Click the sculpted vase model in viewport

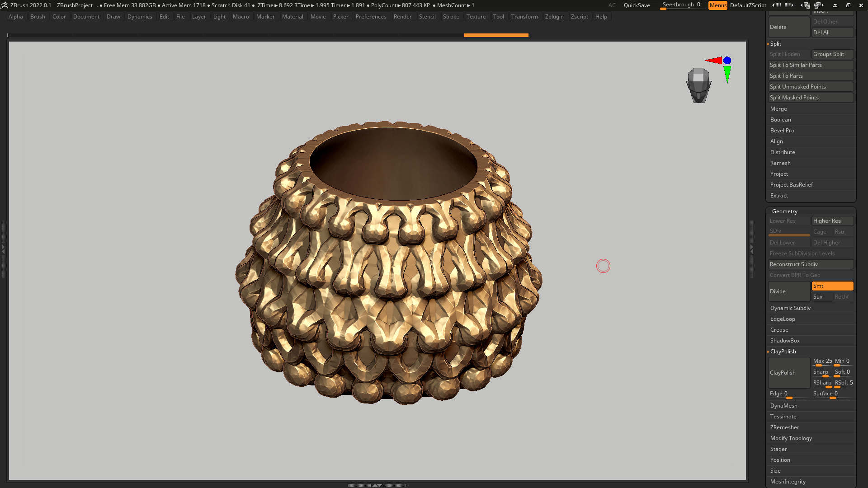(389, 262)
